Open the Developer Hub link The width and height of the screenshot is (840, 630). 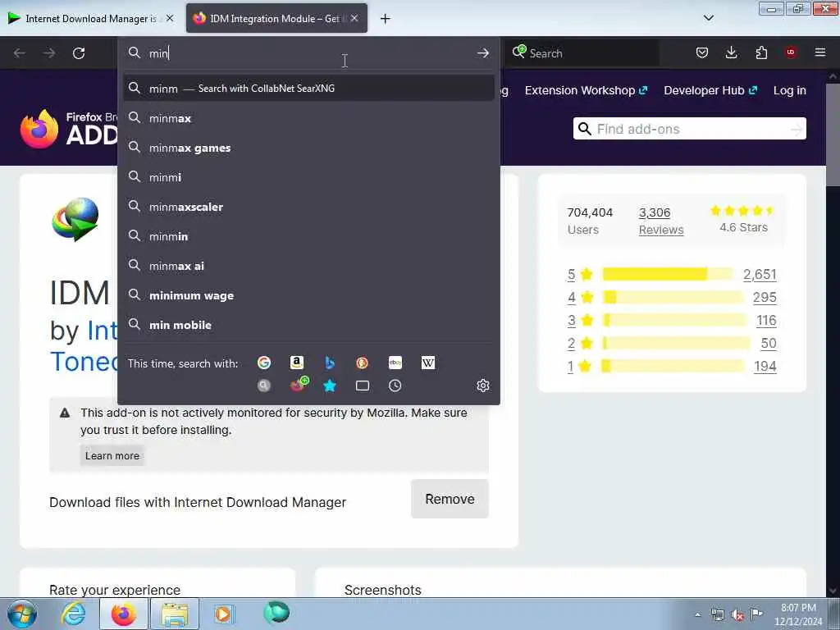(x=710, y=90)
